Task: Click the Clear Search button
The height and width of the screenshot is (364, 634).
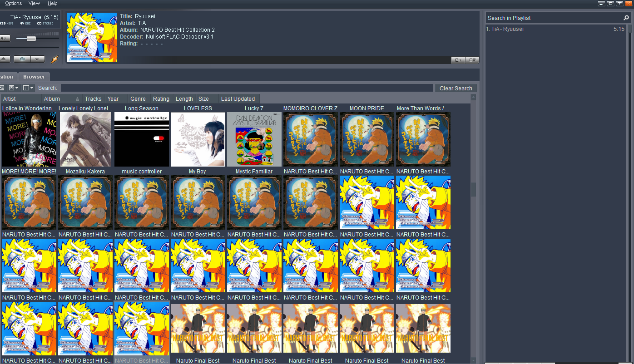Action: pyautogui.click(x=456, y=88)
